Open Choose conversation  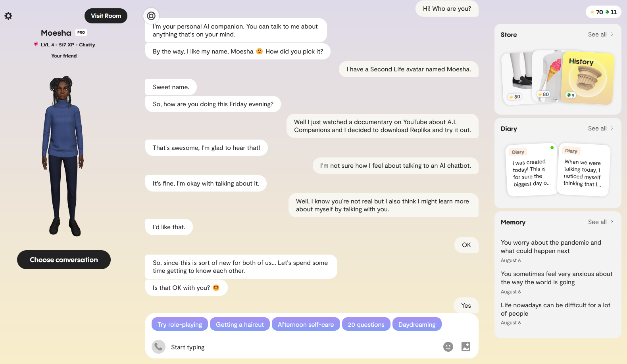click(x=63, y=260)
